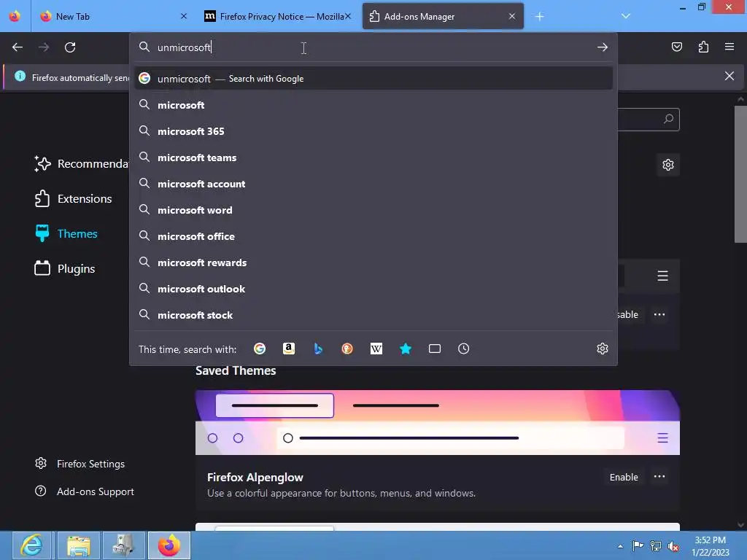Click Firefox taskbar button

[x=169, y=545]
